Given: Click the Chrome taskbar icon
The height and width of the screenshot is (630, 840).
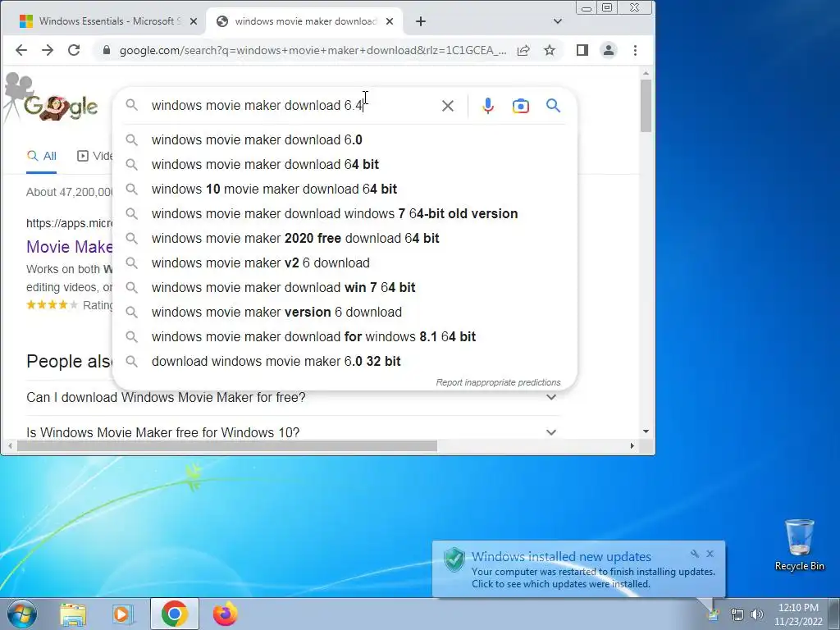Looking at the screenshot, I should point(175,614).
